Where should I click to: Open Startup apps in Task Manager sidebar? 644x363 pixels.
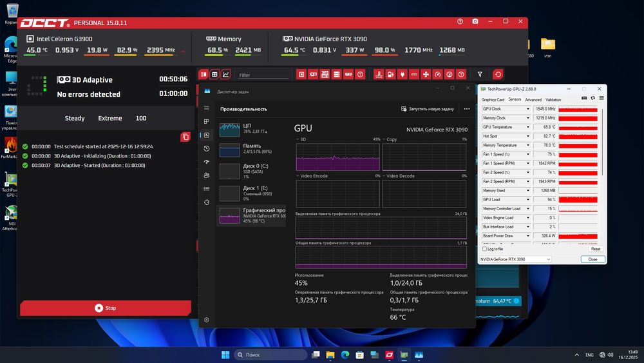(x=207, y=162)
